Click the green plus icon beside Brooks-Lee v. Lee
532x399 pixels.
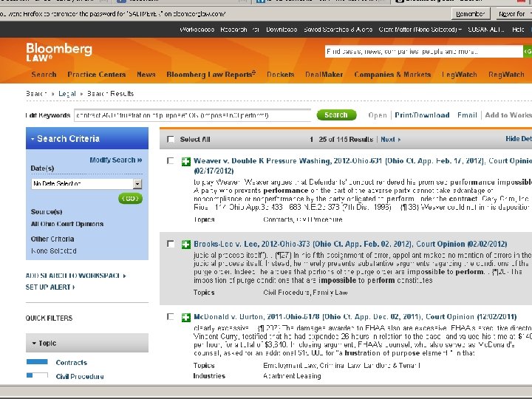tap(186, 245)
